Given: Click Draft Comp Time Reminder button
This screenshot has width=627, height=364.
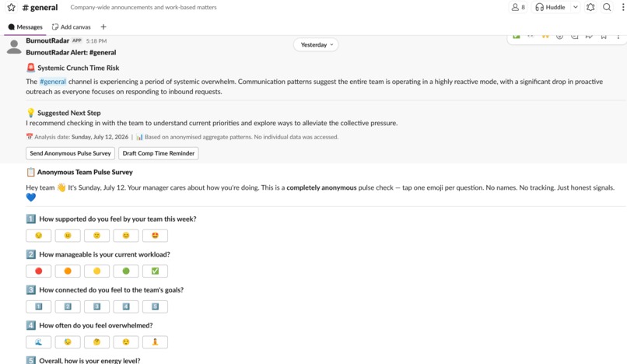Looking at the screenshot, I should [x=159, y=153].
